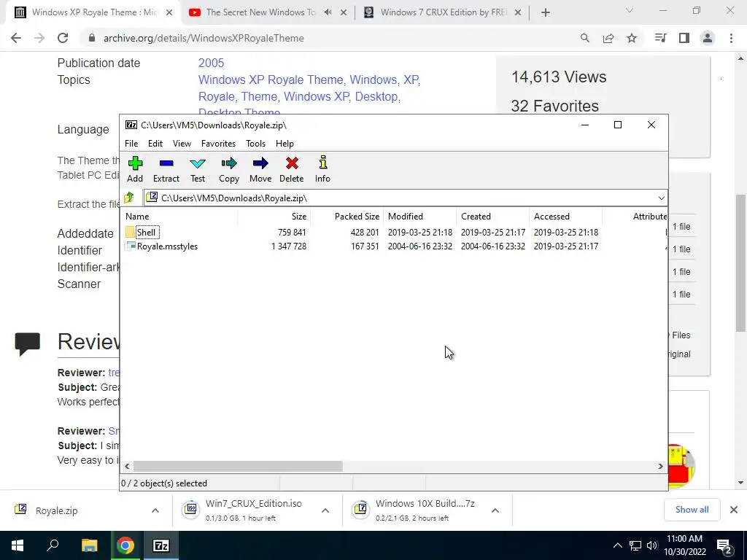Click the Chrome forward arrow
Viewport: 747px width, 560px height.
(39, 38)
